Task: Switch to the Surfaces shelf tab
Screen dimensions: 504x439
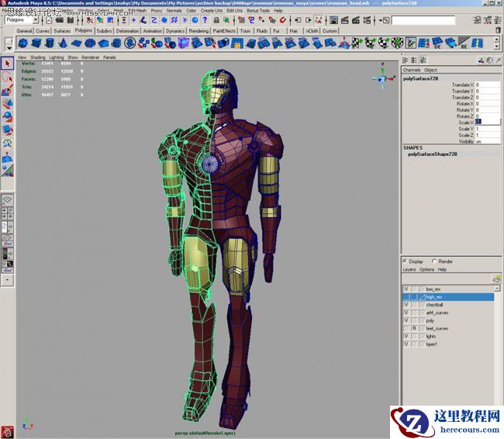Action: (62, 31)
